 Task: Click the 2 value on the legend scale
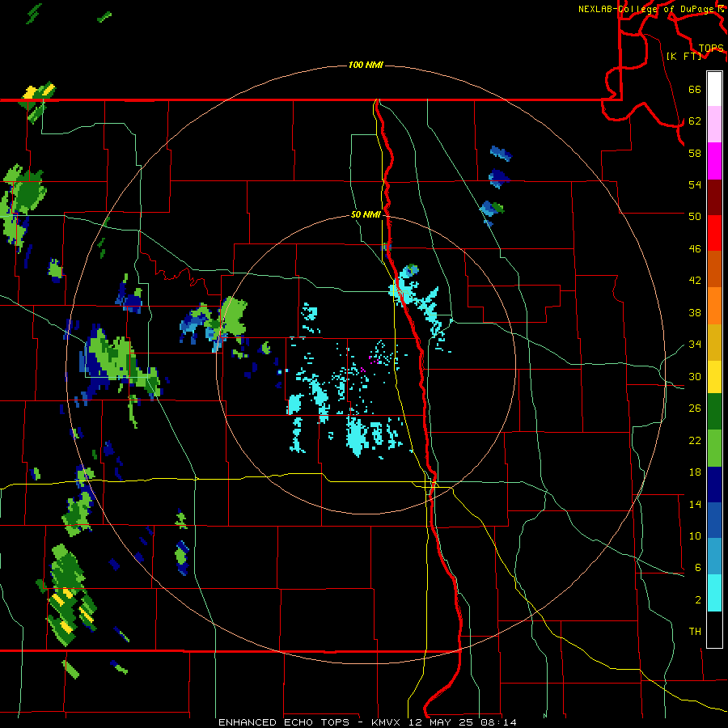coord(698,599)
